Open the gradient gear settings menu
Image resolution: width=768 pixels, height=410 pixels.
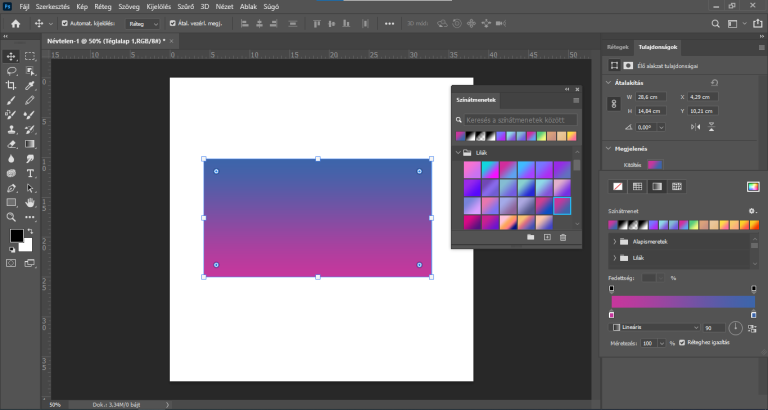click(x=752, y=211)
